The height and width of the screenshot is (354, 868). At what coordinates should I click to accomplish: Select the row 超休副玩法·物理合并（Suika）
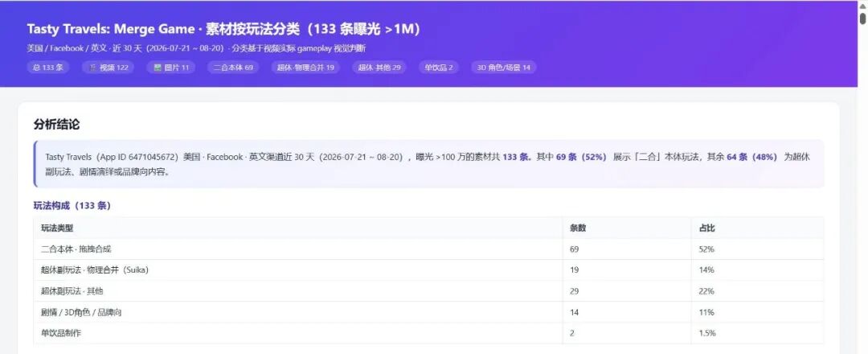point(428,270)
